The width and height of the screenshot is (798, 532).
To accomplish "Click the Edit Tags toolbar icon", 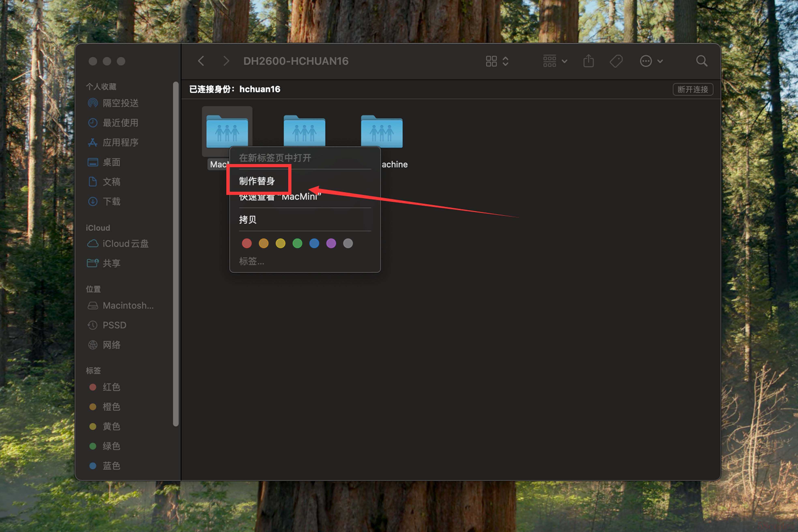I will click(616, 61).
